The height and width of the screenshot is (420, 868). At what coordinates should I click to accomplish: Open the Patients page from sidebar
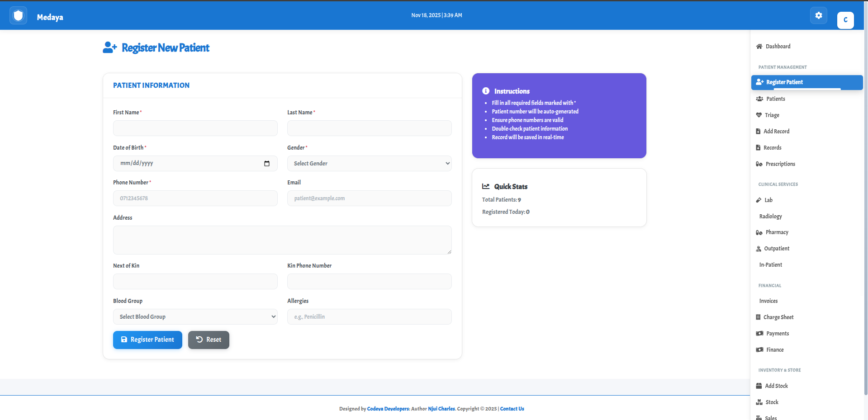[775, 99]
